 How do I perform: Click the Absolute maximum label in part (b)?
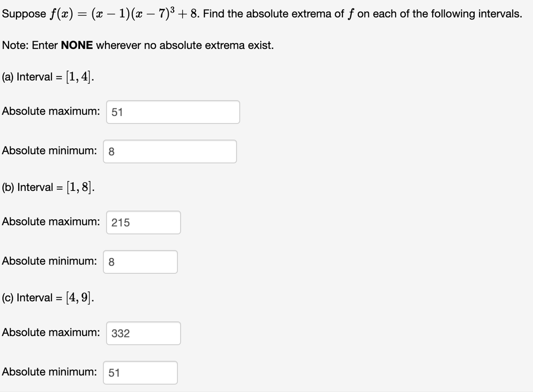pyautogui.click(x=51, y=221)
